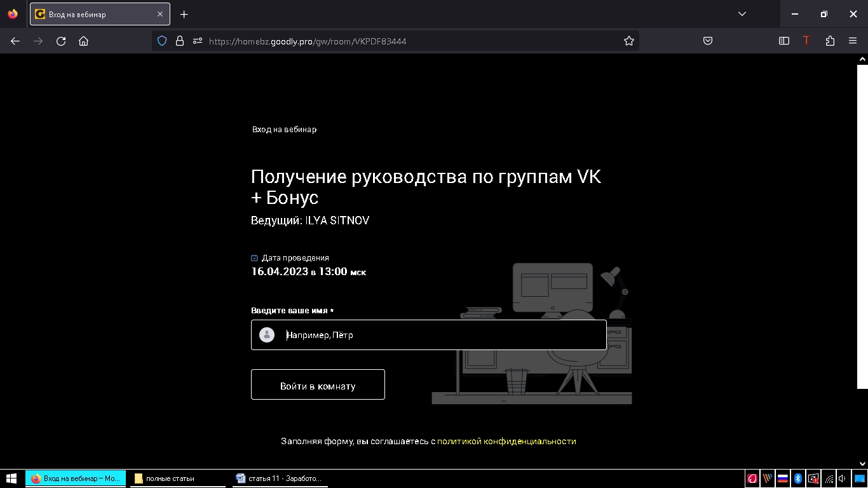
Task: Click the red tray antivirus icon
Action: point(752,478)
